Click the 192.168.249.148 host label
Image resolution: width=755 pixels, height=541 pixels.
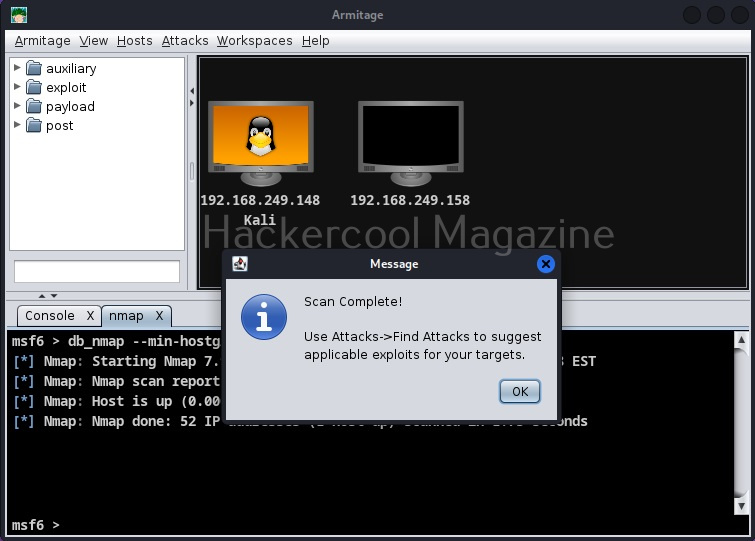[260, 200]
